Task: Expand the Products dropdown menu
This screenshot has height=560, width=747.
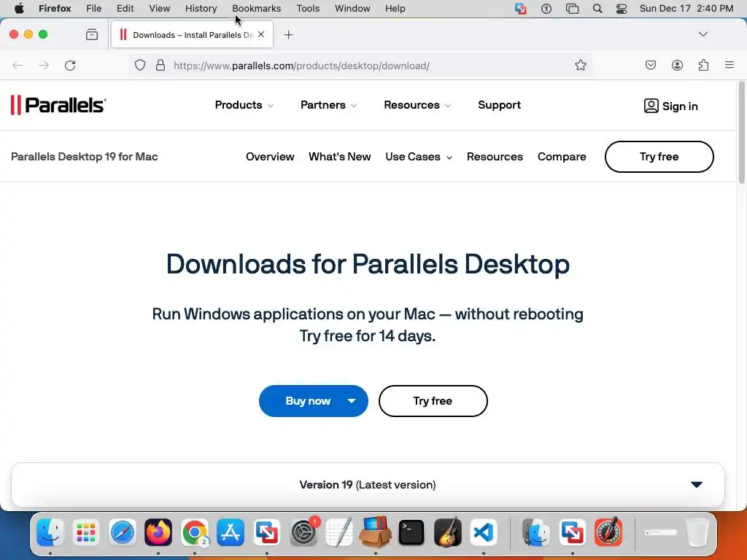Action: 244,105
